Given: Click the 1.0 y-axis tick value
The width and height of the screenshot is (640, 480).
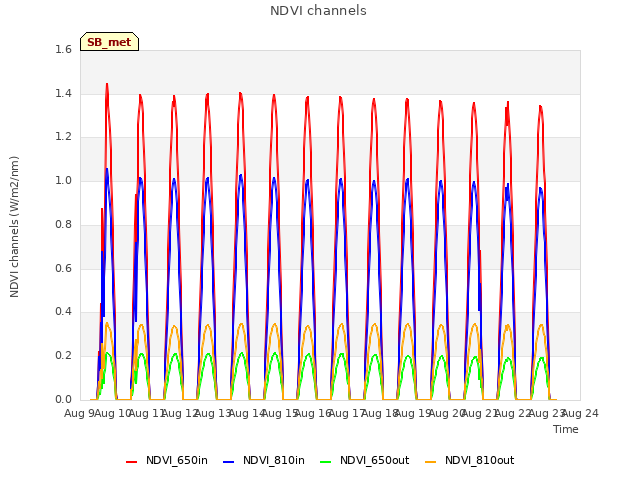Looking at the screenshot, I should coord(63,180).
